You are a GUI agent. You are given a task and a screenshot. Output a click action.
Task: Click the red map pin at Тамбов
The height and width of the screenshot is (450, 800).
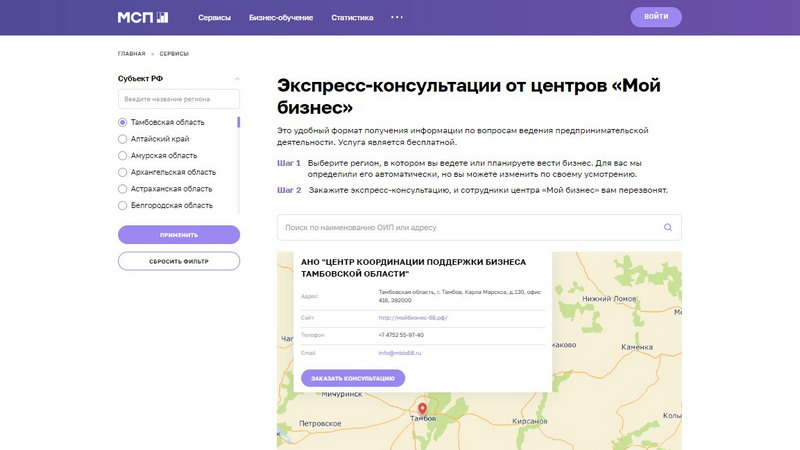click(422, 408)
